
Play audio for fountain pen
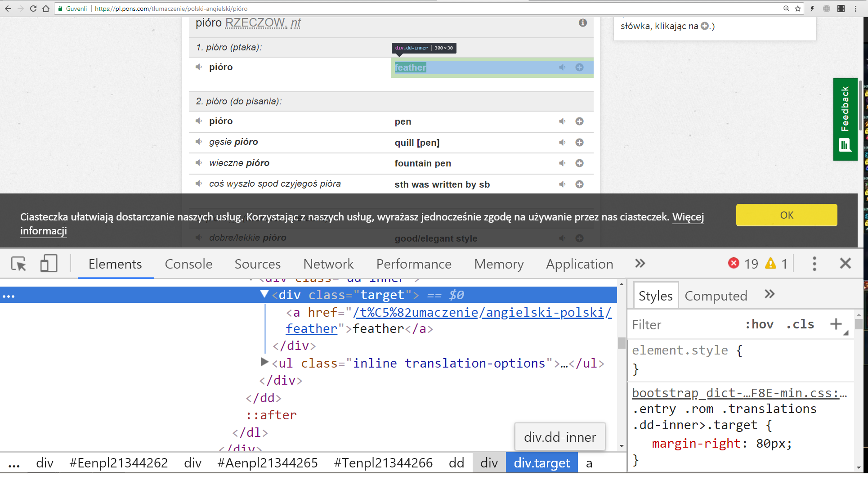pos(562,163)
